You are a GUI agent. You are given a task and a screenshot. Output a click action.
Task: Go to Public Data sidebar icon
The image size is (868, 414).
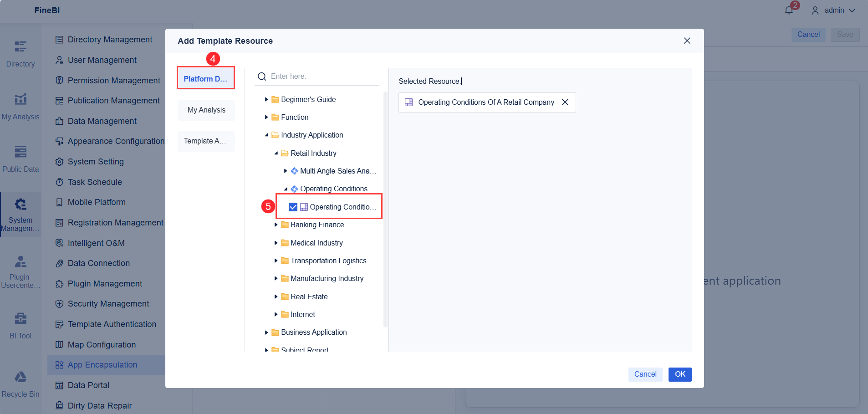(20, 151)
